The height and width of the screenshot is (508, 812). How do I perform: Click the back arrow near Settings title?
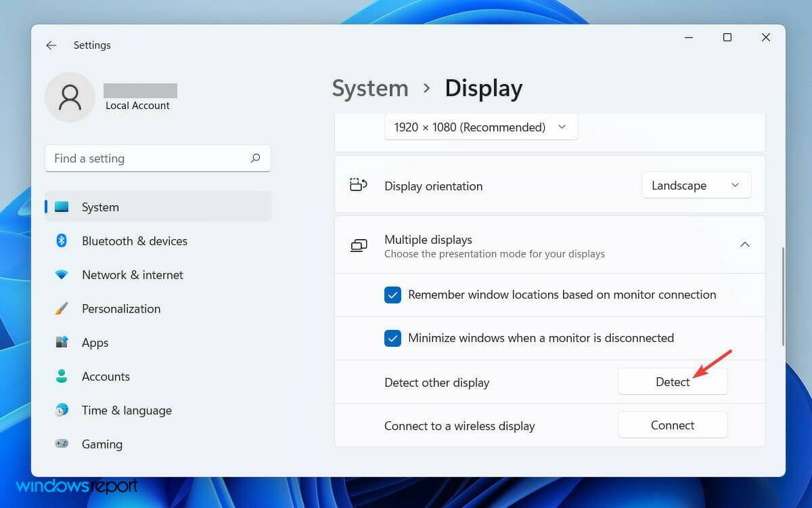click(x=51, y=45)
